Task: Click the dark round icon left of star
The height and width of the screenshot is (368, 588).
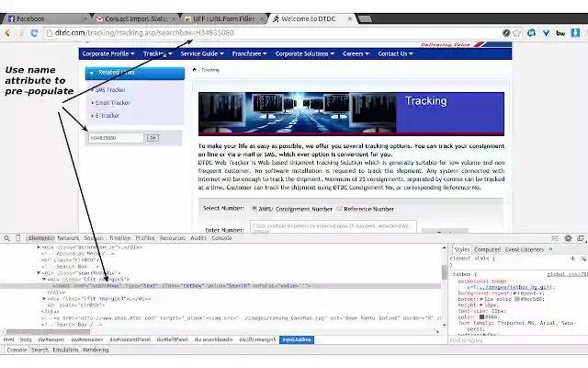Action: 506,33
